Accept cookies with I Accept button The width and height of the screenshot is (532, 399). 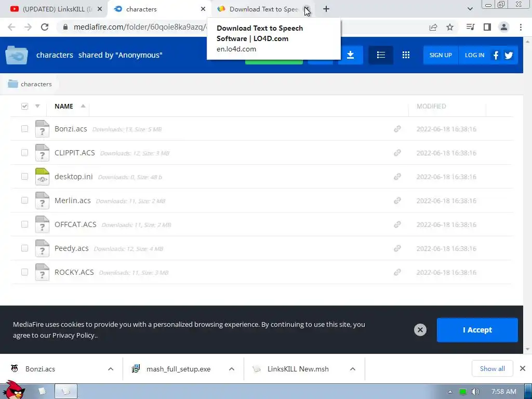coord(477,330)
